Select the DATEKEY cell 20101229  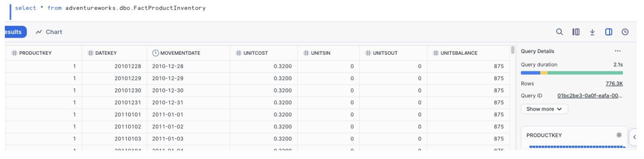(115, 79)
